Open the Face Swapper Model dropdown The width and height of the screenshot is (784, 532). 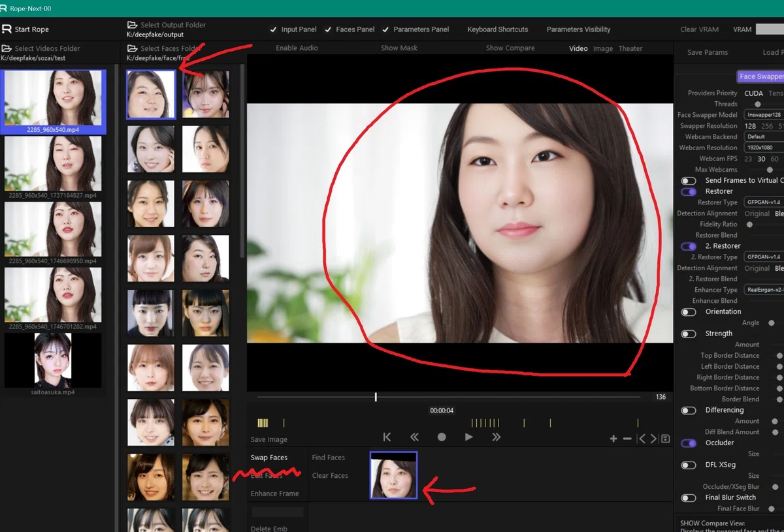click(x=764, y=115)
